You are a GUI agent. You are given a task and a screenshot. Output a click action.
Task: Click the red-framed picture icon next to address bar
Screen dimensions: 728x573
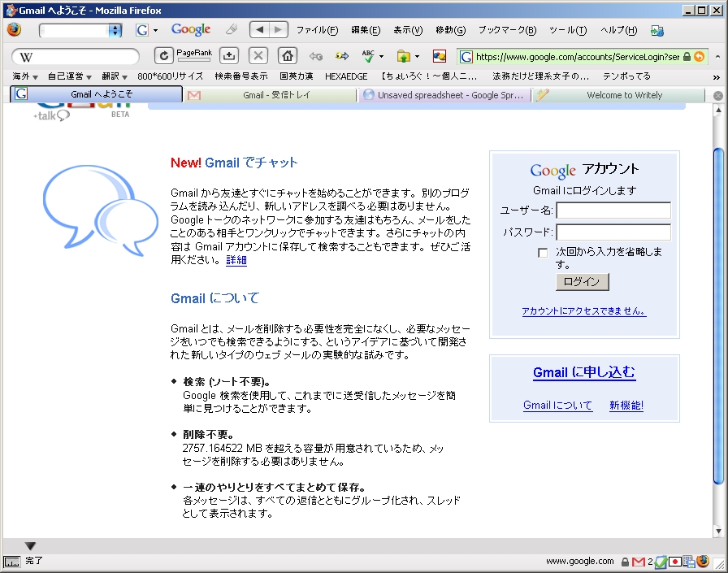coord(440,57)
